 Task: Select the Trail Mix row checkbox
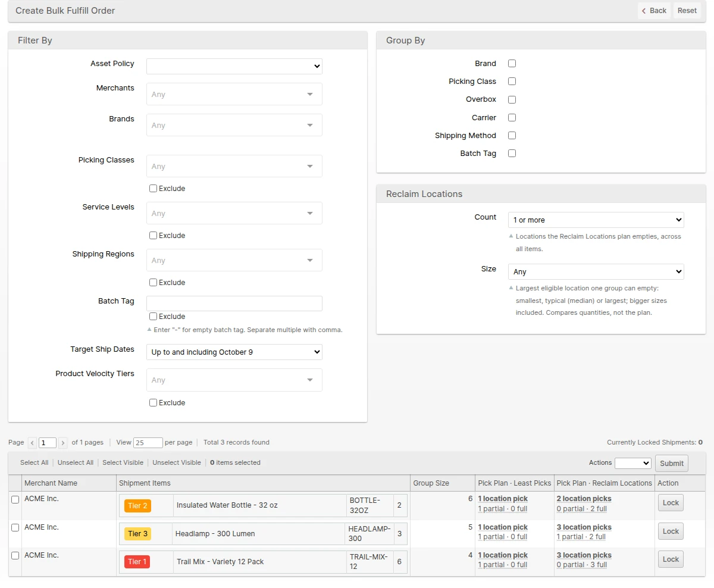pos(15,556)
